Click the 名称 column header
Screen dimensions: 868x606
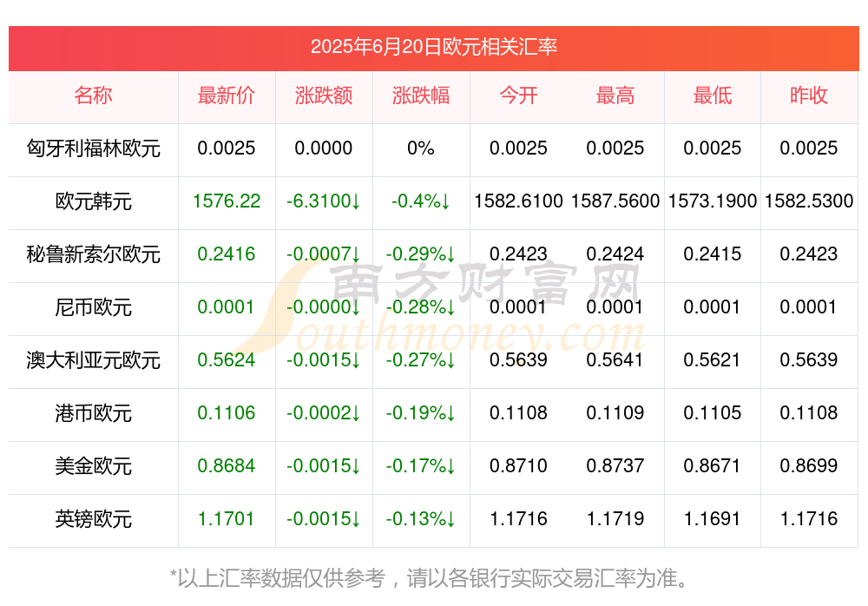point(93,96)
